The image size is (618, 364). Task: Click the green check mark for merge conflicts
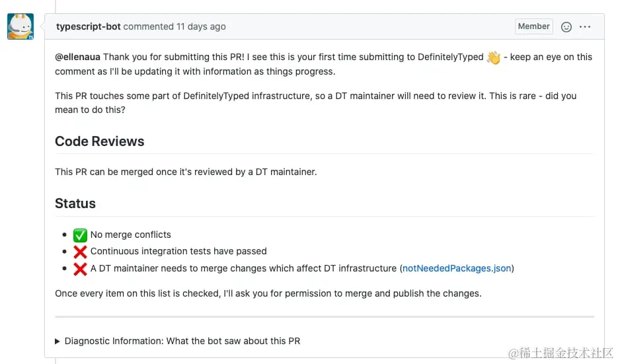tap(80, 235)
